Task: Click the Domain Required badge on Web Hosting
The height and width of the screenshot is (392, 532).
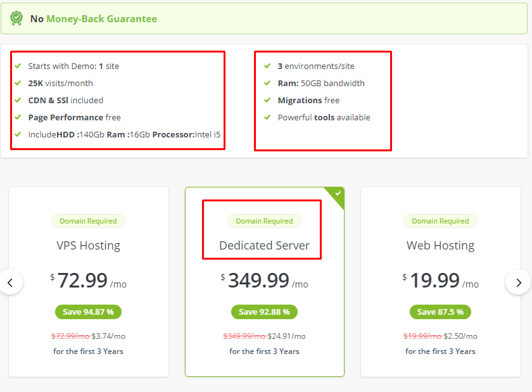Action: pos(440,221)
